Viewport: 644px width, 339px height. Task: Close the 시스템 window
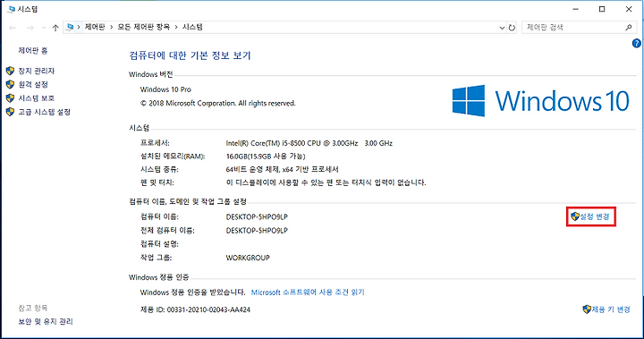[x=629, y=9]
